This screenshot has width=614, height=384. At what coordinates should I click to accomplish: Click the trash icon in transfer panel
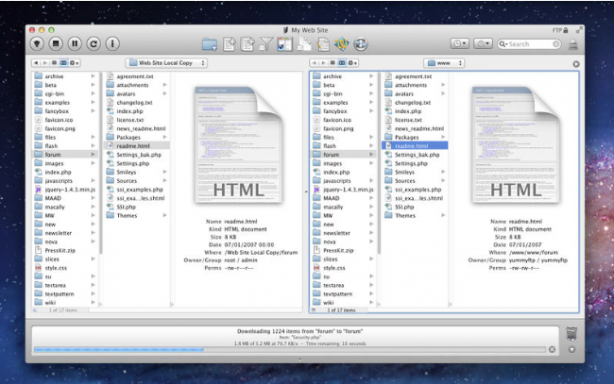572,333
